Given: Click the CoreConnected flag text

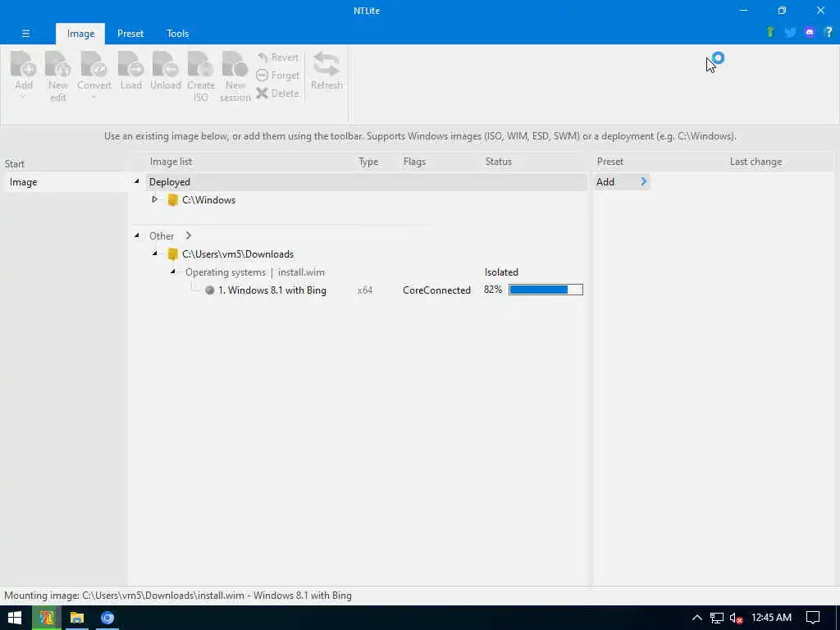Looking at the screenshot, I should pyautogui.click(x=436, y=290).
